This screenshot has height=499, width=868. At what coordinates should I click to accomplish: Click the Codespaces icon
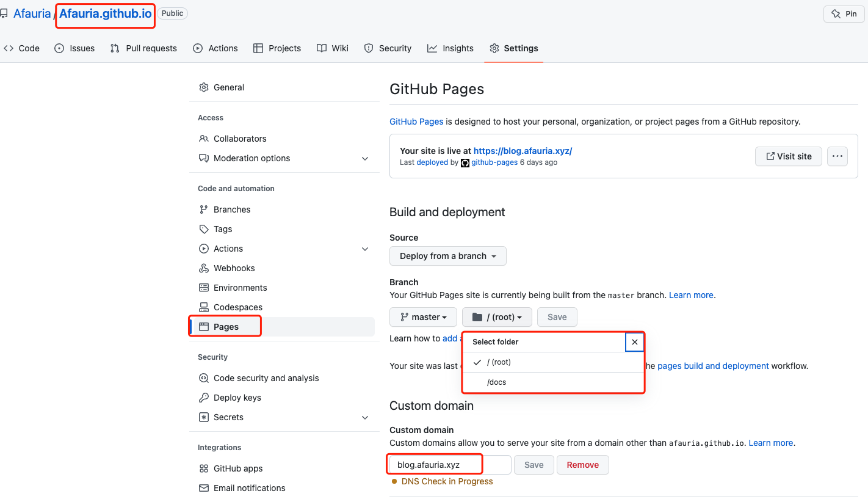pos(204,307)
